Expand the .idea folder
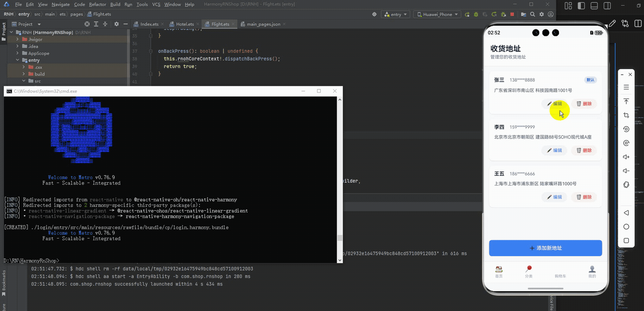 [x=18, y=46]
